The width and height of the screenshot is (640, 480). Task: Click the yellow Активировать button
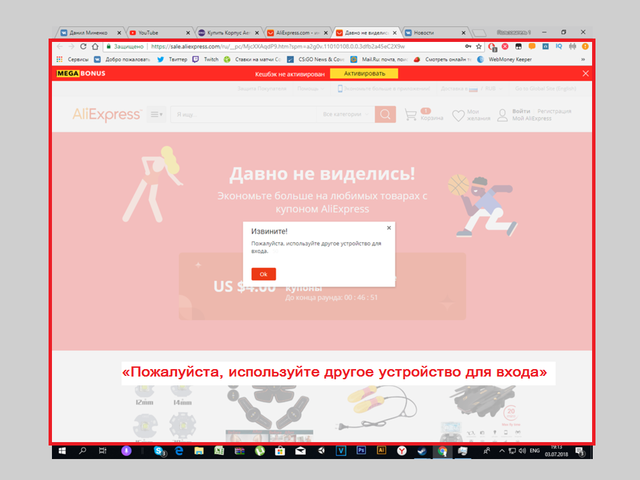364,73
